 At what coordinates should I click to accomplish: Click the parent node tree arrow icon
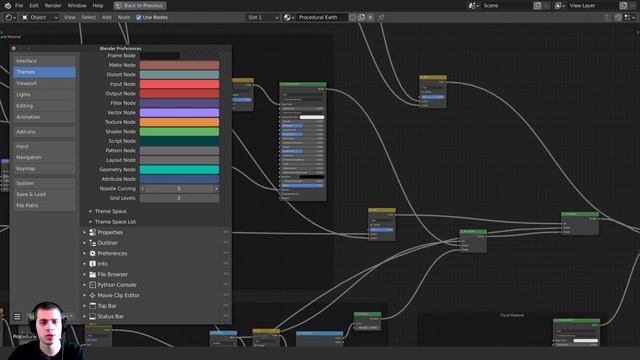click(607, 18)
